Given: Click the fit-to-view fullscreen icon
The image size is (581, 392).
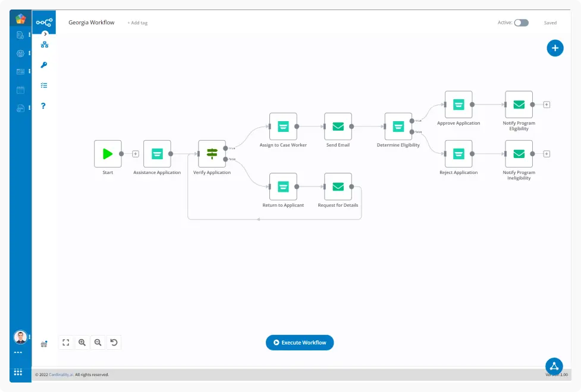Looking at the screenshot, I should (66, 342).
